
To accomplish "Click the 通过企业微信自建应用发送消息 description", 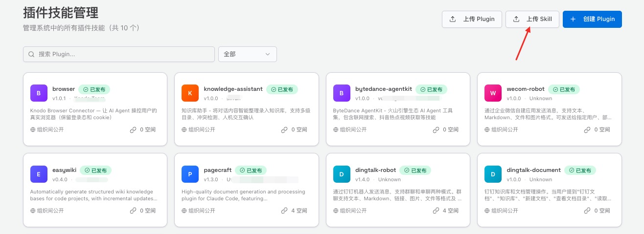I will [547, 114].
